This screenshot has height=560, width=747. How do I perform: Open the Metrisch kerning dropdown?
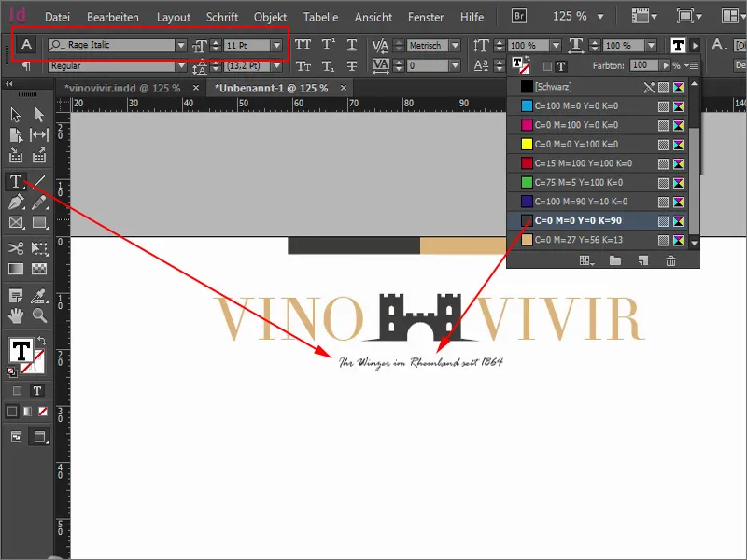(456, 45)
